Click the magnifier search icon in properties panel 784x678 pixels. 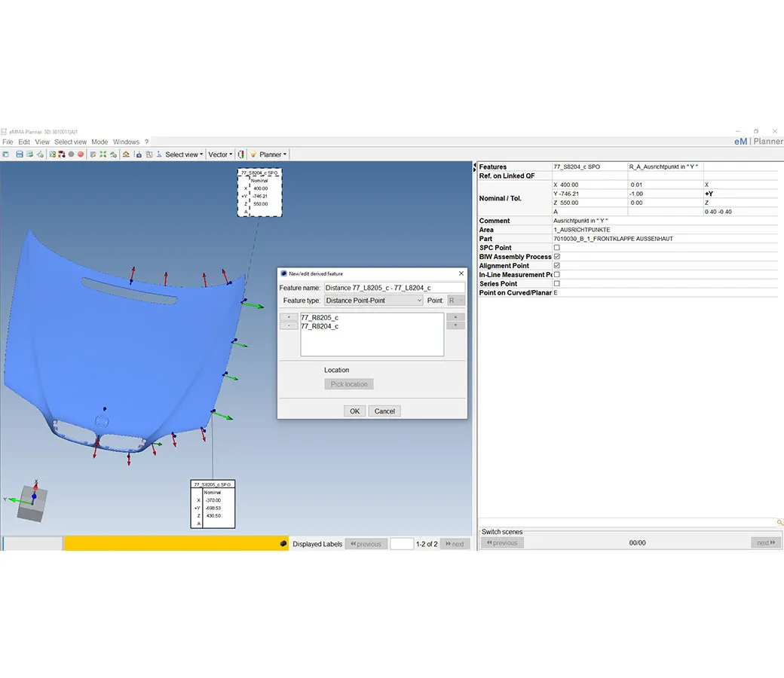tap(779, 522)
